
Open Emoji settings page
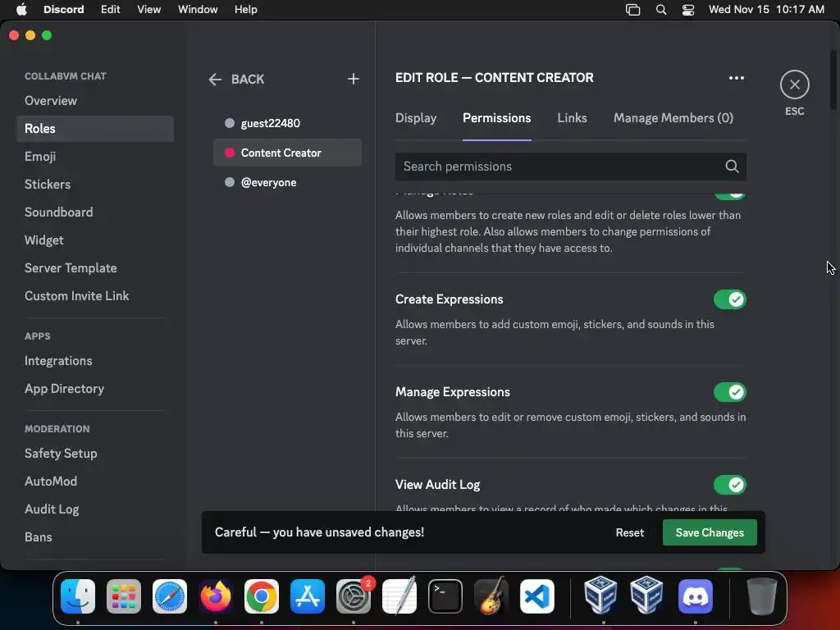coord(95,157)
